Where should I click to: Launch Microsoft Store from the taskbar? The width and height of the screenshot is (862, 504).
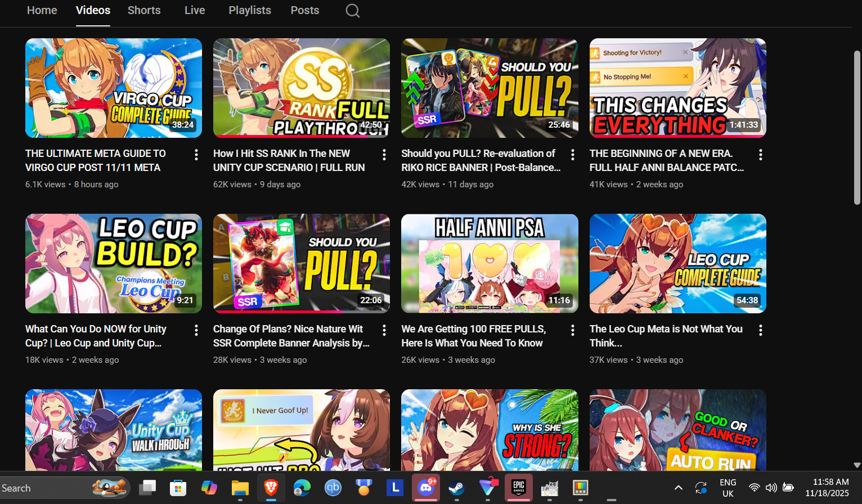pos(178,488)
